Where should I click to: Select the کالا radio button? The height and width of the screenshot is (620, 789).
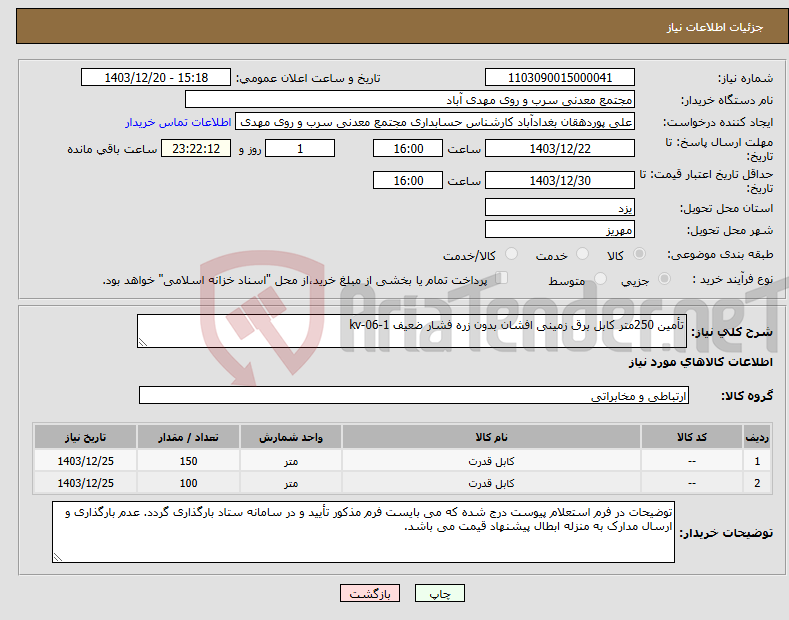639,254
